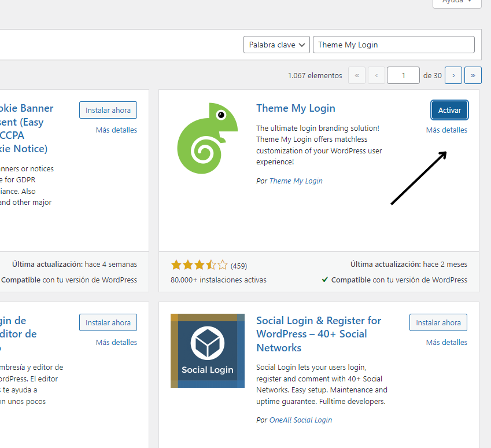Screen dimensions: 491x448
Task: Click the Social Login plugin icon
Action: click(x=207, y=351)
